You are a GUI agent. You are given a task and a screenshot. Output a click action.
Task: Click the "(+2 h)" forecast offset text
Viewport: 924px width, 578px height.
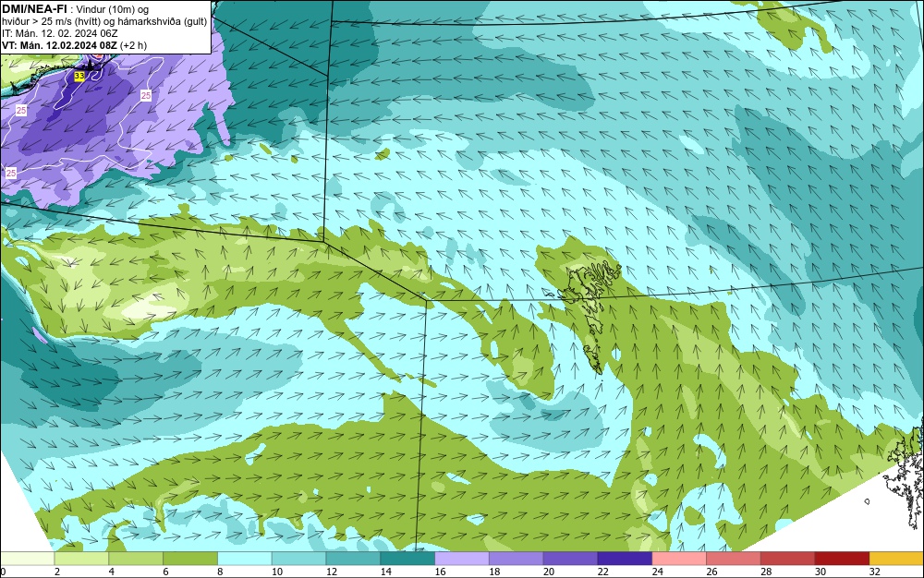133,45
